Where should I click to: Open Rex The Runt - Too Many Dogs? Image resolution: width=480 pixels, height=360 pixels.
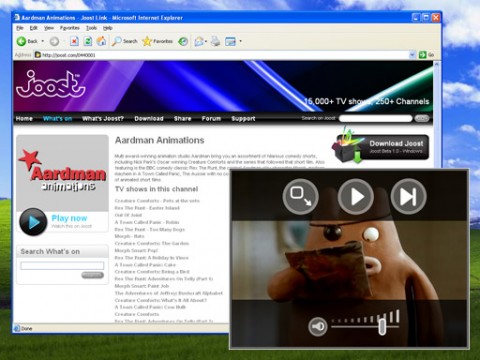(x=150, y=229)
